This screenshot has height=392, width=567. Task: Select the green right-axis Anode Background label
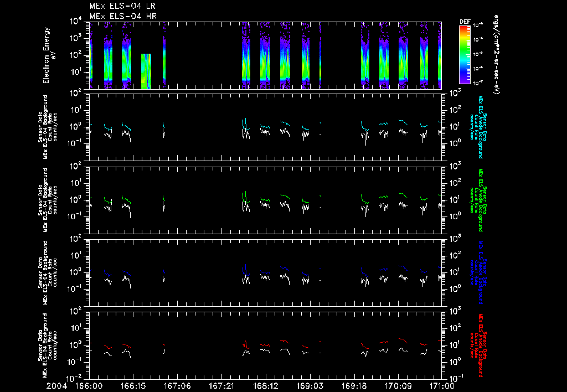point(478,200)
